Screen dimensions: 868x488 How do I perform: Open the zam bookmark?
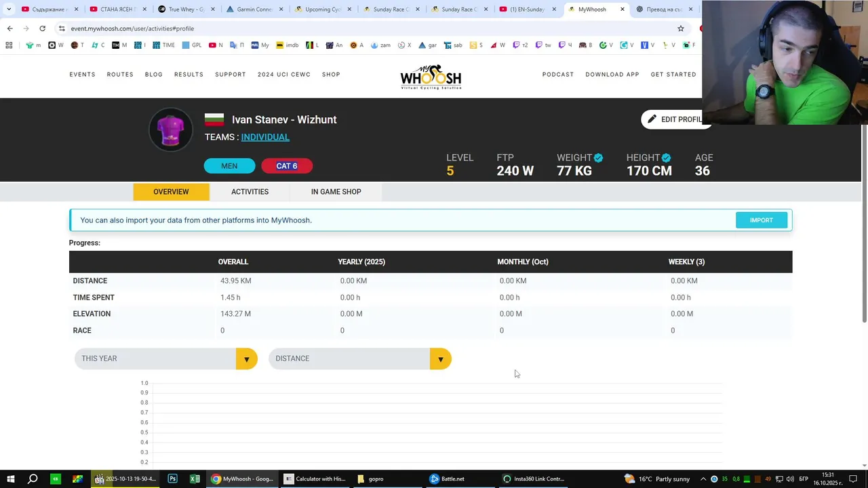click(x=380, y=45)
